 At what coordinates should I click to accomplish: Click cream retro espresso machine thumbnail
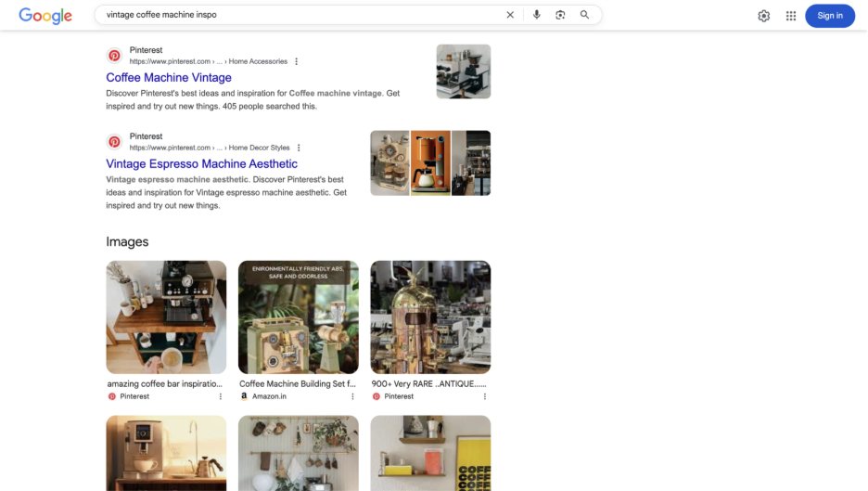[389, 163]
